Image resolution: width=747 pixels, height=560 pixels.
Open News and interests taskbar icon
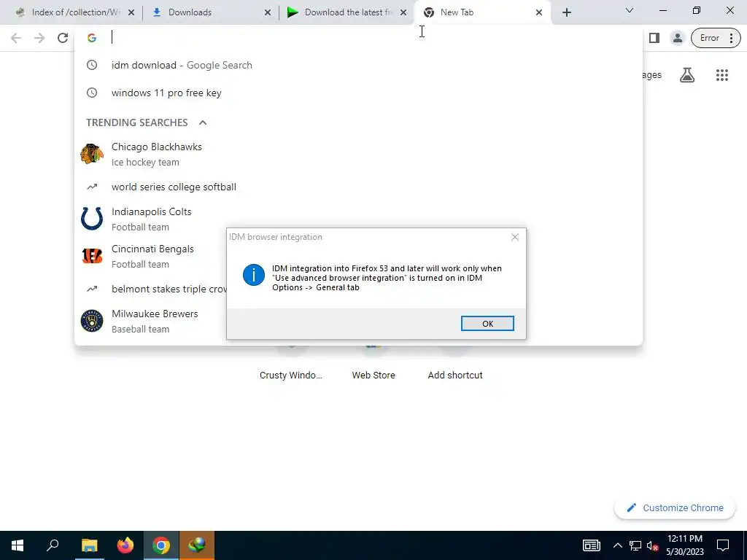tap(591, 545)
